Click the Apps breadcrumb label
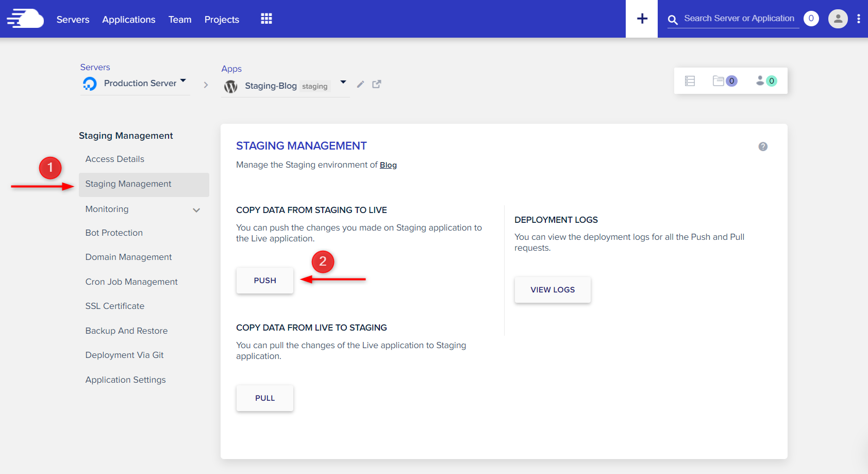Image resolution: width=868 pixels, height=474 pixels. pos(231,69)
